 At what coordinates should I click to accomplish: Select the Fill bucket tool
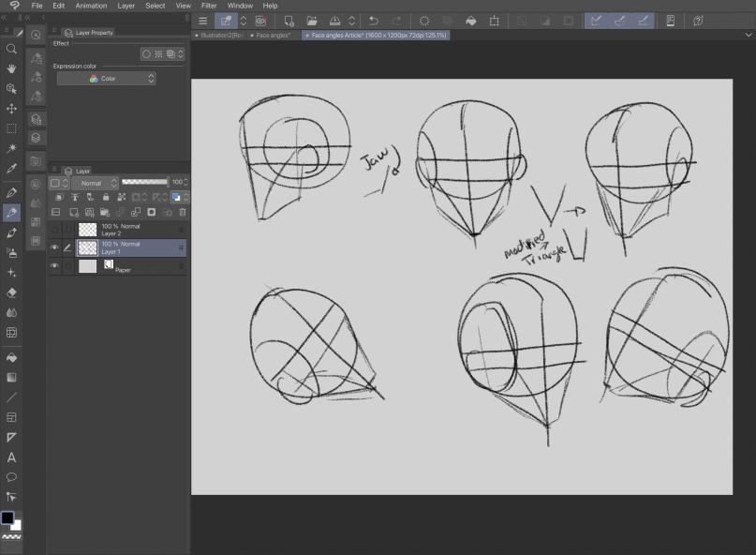coord(11,357)
